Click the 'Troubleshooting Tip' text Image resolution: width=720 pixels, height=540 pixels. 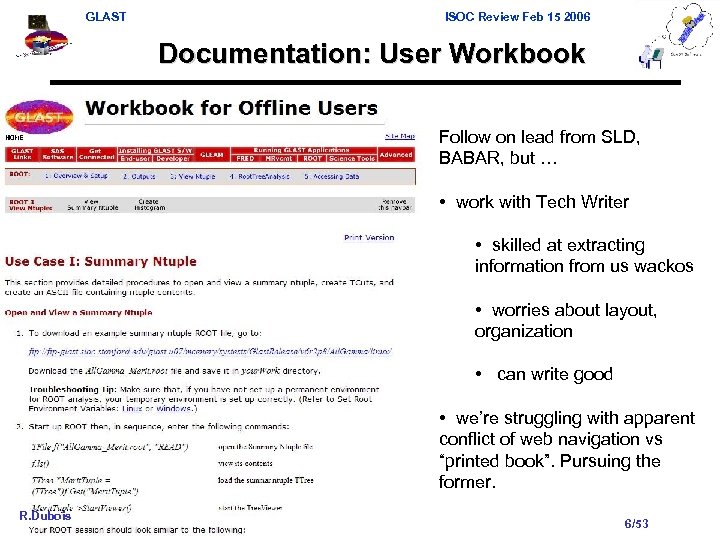click(x=73, y=389)
